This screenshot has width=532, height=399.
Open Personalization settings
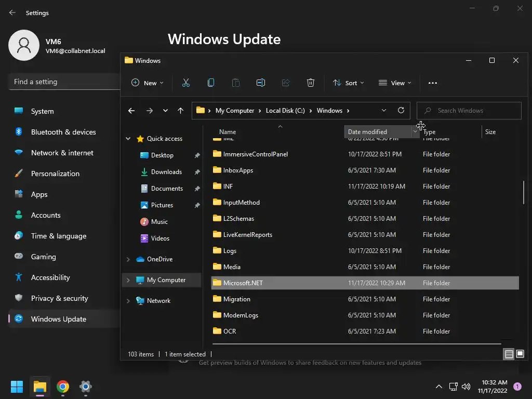tap(64, 174)
